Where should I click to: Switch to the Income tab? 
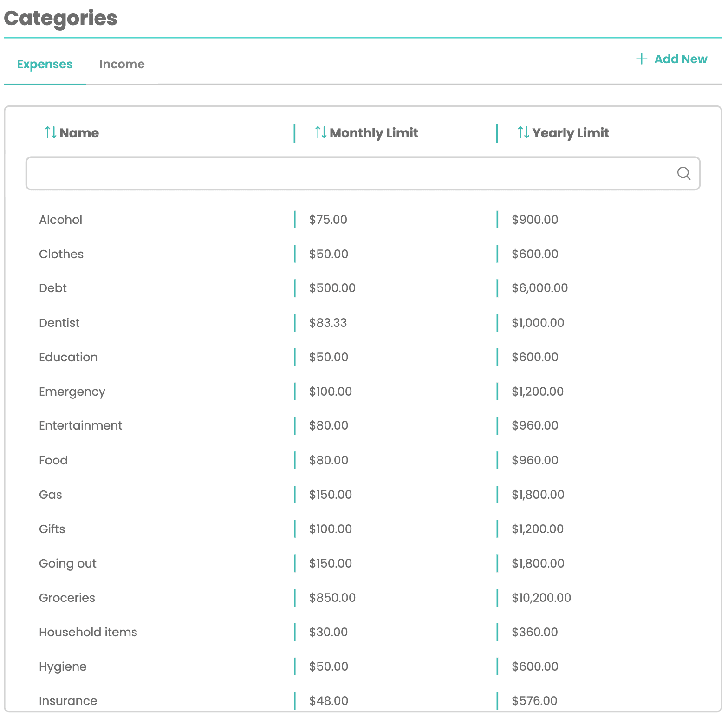(x=122, y=64)
